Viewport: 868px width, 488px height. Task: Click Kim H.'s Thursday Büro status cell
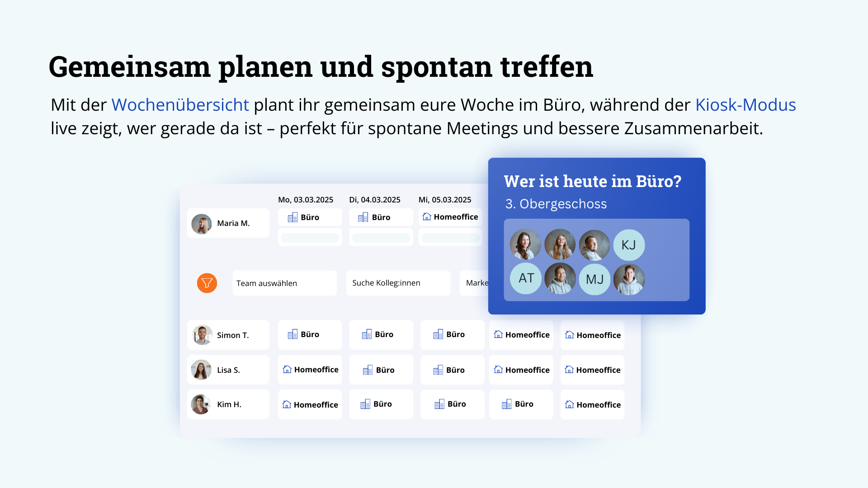point(521,404)
